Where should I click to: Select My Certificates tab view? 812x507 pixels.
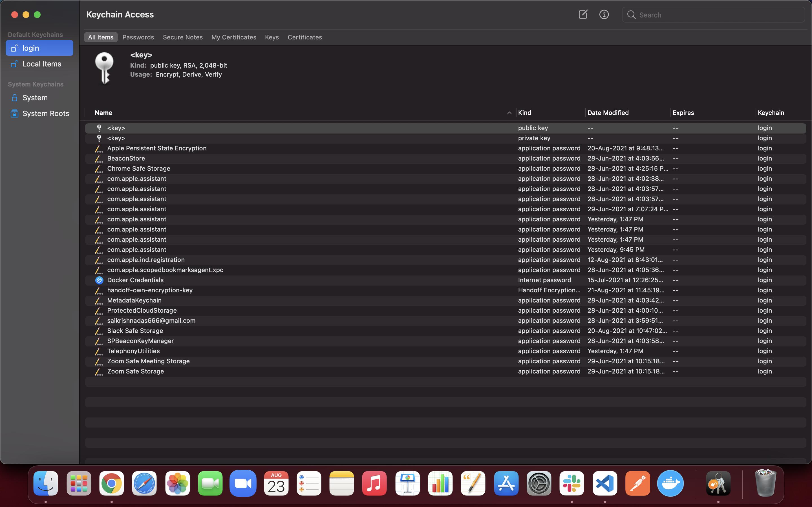[233, 37]
